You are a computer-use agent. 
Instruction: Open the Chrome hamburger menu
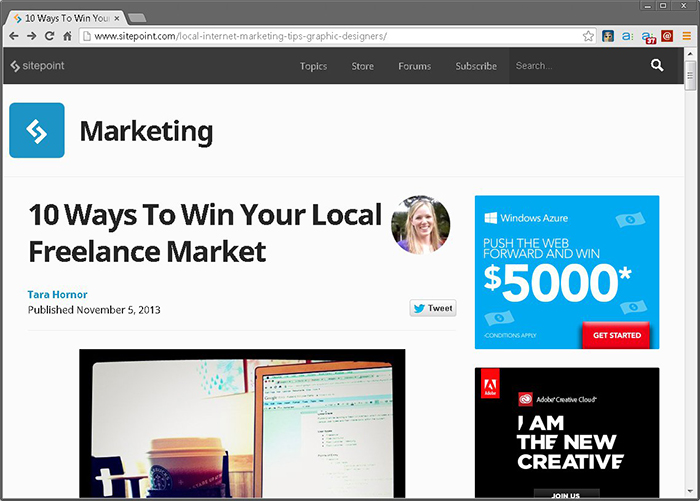pos(687,36)
